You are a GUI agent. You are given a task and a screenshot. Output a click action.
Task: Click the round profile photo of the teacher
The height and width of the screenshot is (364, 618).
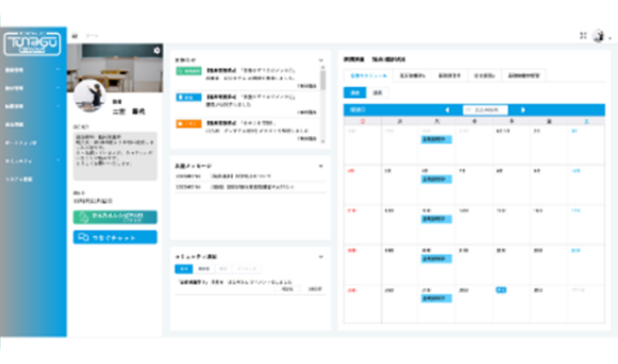point(90,95)
